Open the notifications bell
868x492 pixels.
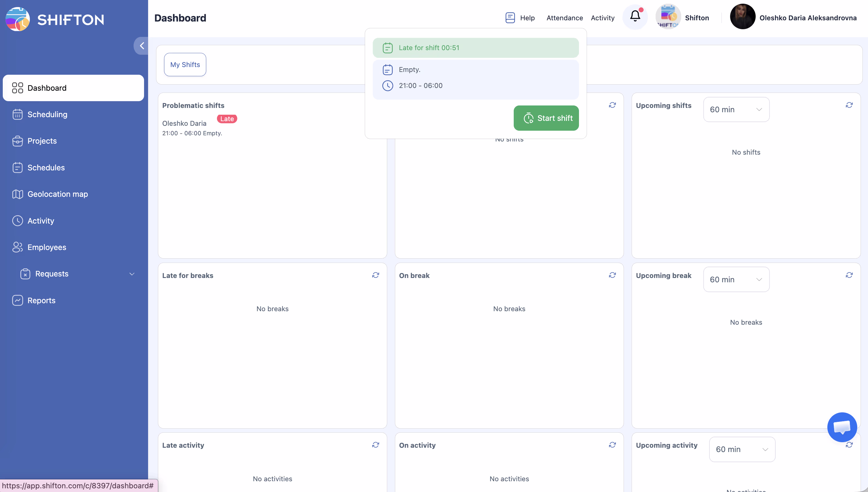(635, 17)
